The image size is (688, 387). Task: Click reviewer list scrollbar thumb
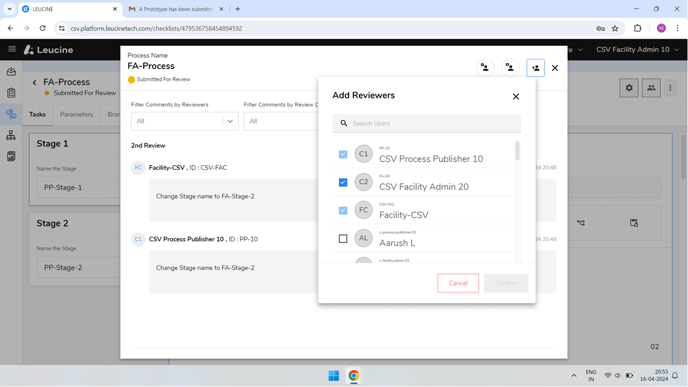517,151
